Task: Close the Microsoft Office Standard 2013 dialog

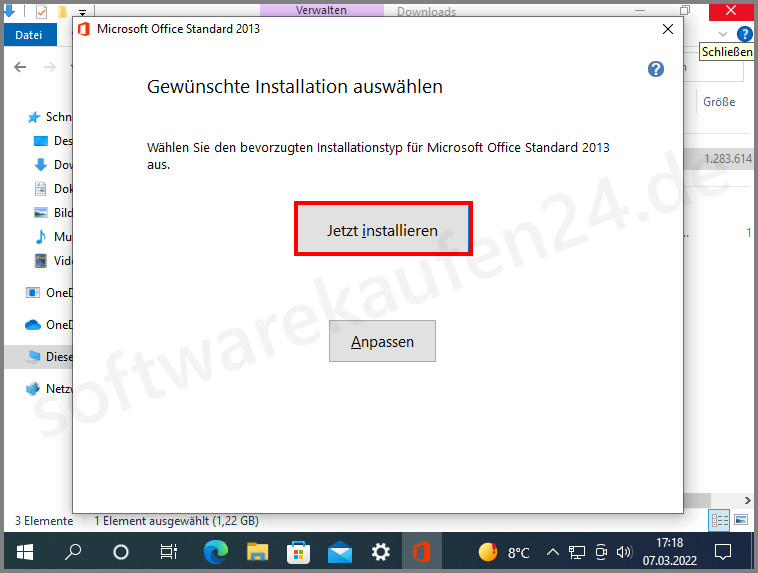Action: [668, 29]
